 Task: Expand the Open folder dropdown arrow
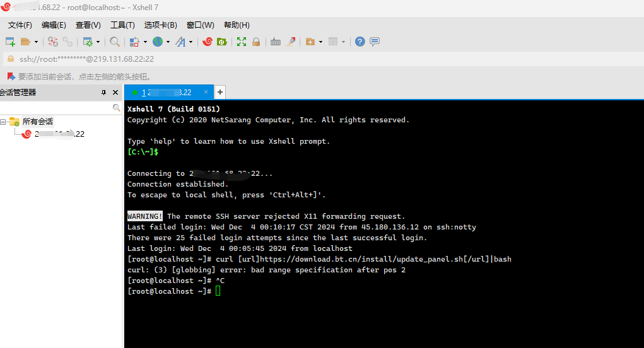coord(36,42)
